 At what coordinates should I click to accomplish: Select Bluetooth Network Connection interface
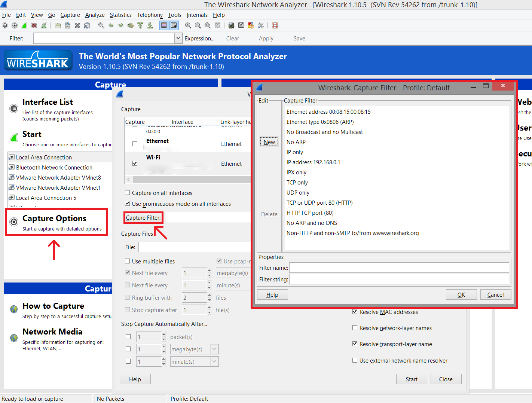[54, 167]
